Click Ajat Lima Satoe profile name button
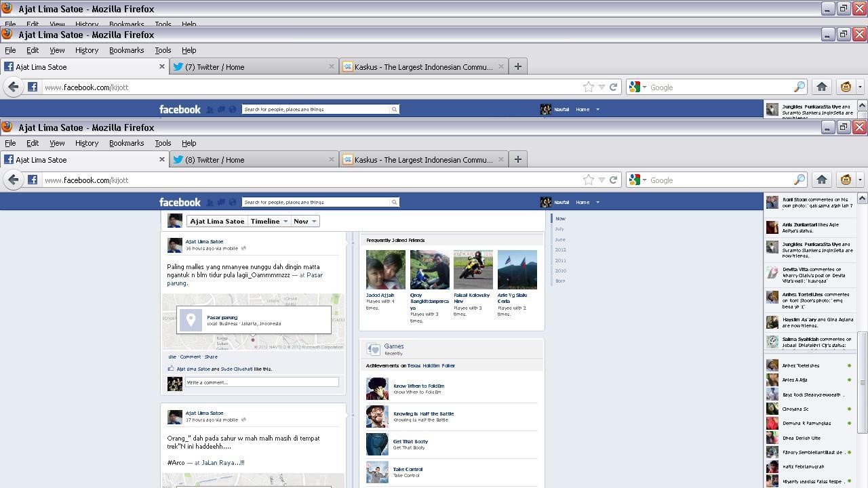The image size is (868, 488). point(217,221)
